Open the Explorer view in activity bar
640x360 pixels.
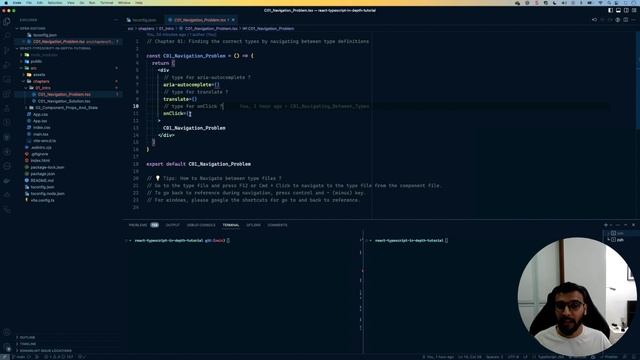tap(7, 21)
